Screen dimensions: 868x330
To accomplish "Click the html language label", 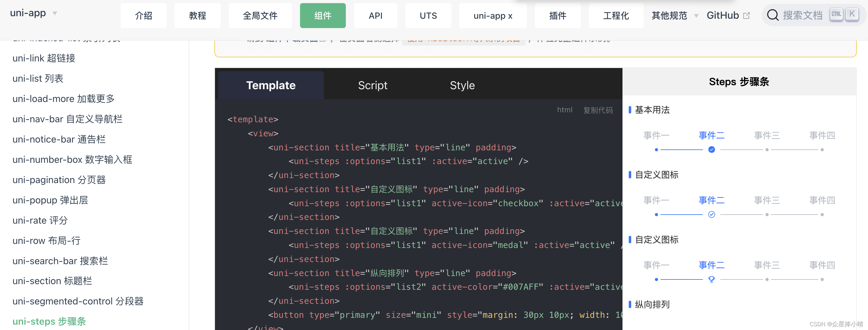I will (565, 110).
